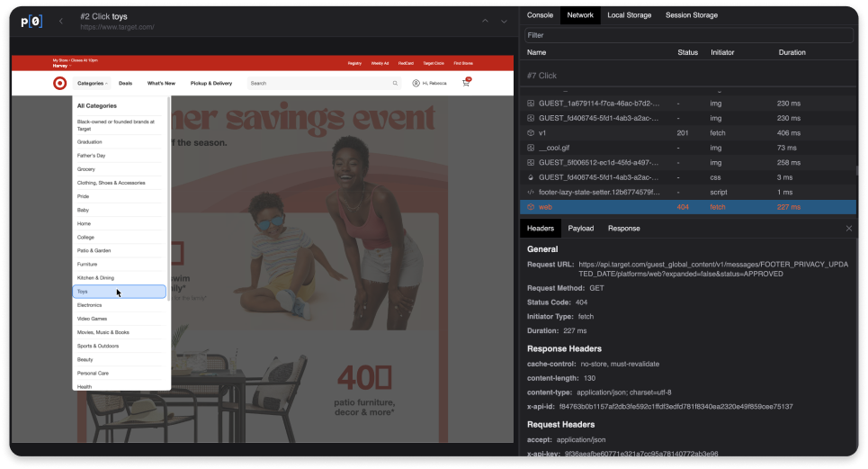Sort by the Name column header
The height and width of the screenshot is (469, 868).
pos(536,52)
